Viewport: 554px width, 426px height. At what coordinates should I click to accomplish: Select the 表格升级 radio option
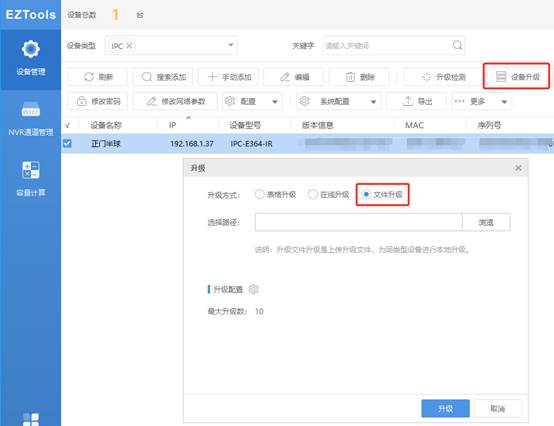click(259, 194)
